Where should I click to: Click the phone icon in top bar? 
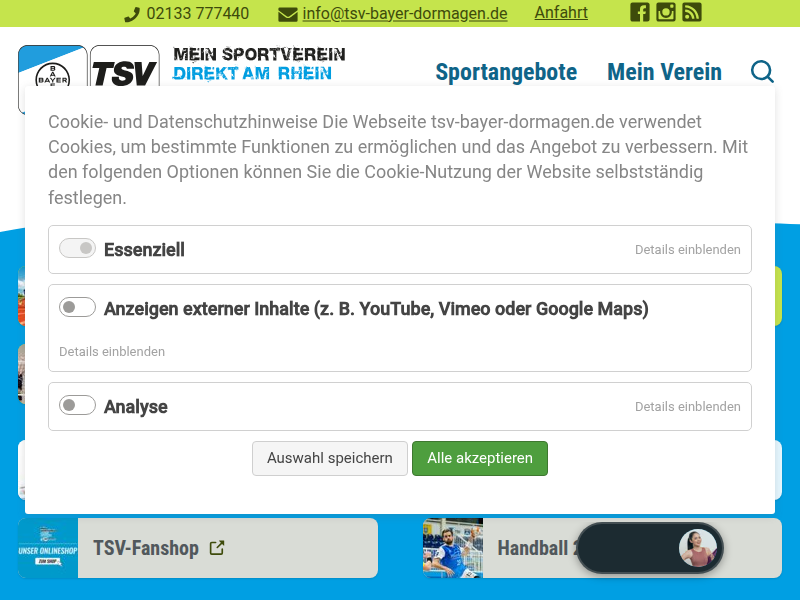[x=132, y=14]
